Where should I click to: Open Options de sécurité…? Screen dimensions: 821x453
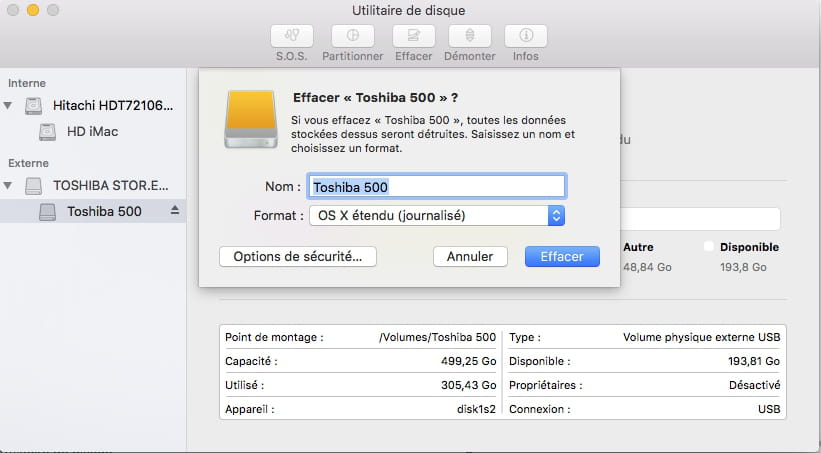298,257
